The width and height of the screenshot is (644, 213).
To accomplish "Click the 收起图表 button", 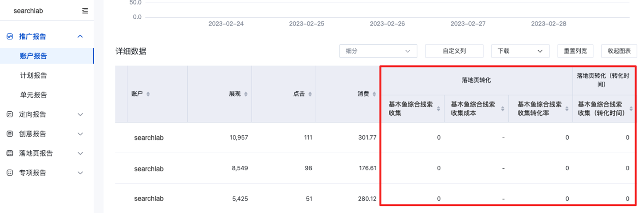I will point(619,51).
